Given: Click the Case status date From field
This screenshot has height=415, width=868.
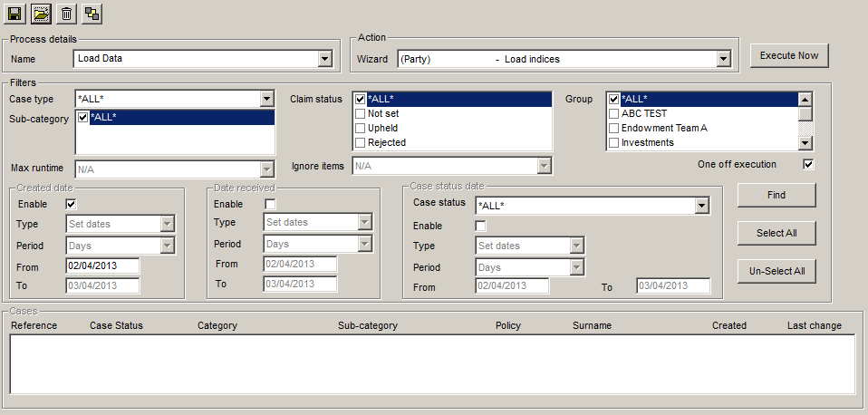Looking at the screenshot, I should click(512, 285).
